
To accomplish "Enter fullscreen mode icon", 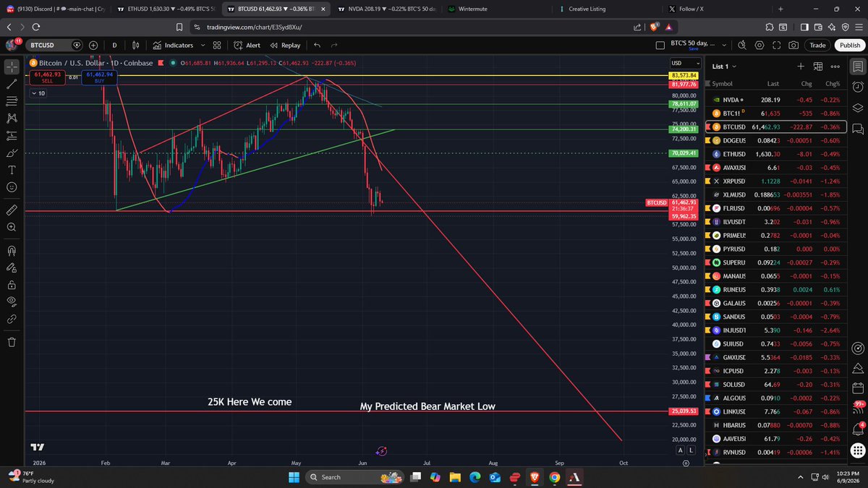I will click(777, 45).
